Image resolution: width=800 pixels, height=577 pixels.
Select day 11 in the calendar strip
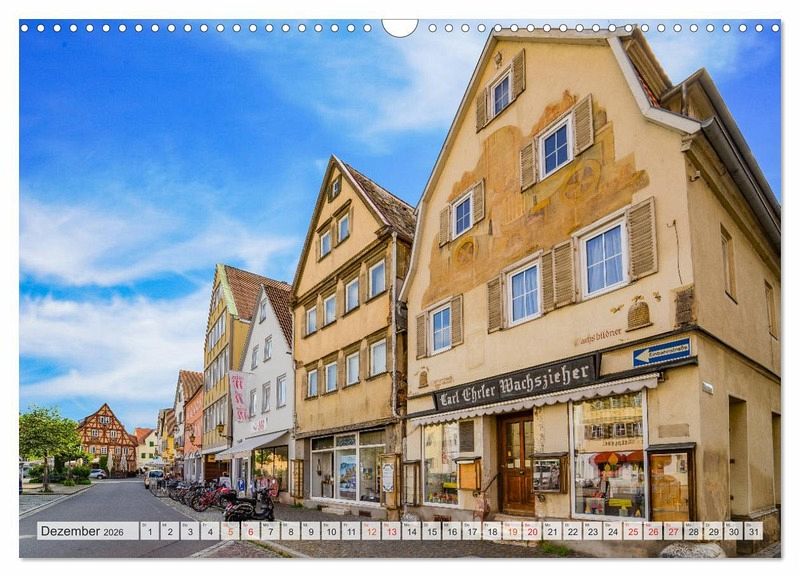pyautogui.click(x=351, y=531)
